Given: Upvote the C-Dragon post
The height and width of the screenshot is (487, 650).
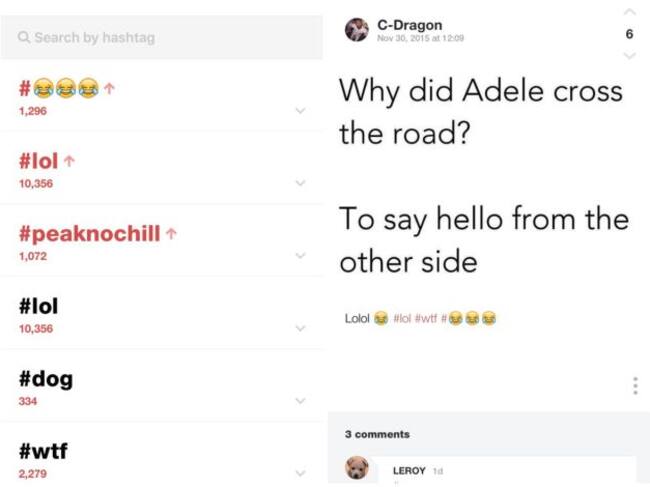Looking at the screenshot, I should 628,12.
